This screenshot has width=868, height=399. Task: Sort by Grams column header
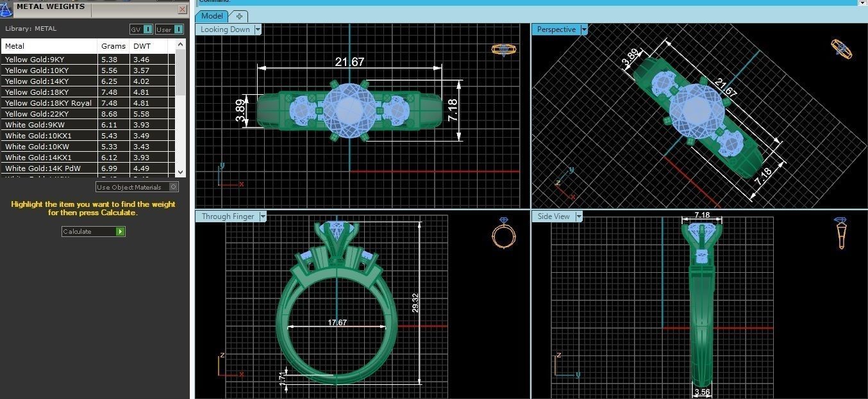pyautogui.click(x=113, y=46)
